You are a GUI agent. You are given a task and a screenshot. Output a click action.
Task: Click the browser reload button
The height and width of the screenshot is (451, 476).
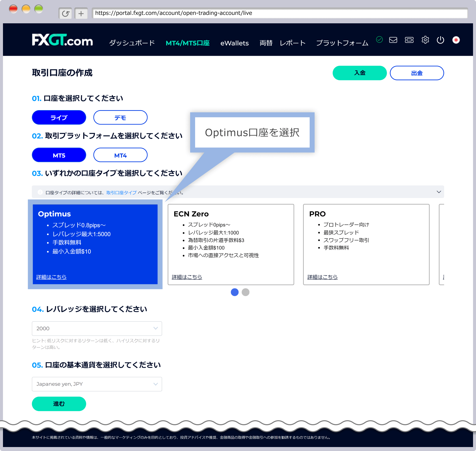(x=65, y=13)
